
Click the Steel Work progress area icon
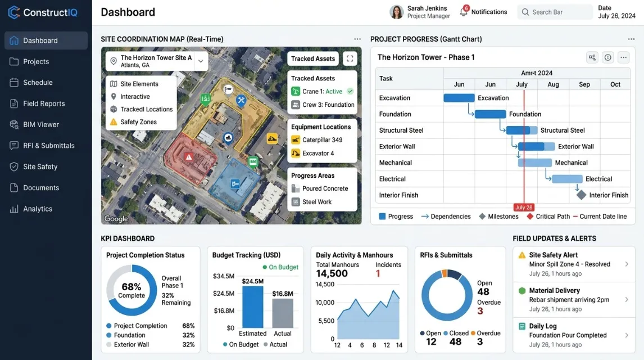pyautogui.click(x=296, y=202)
